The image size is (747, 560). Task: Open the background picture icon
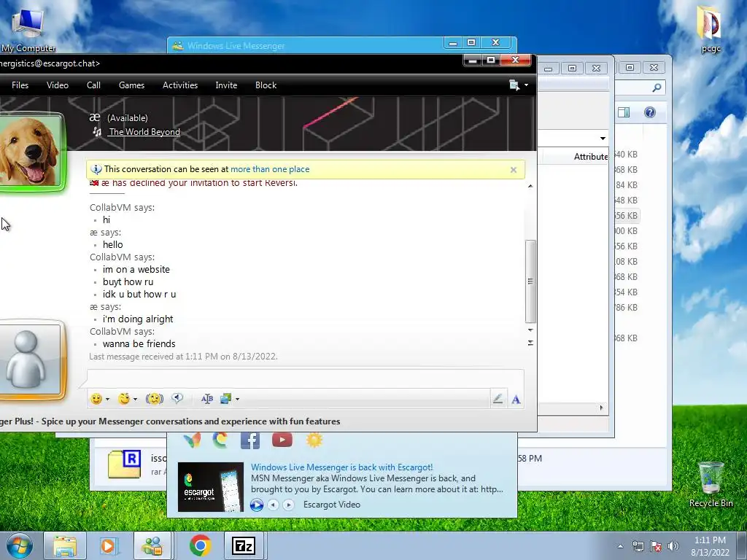coord(225,399)
